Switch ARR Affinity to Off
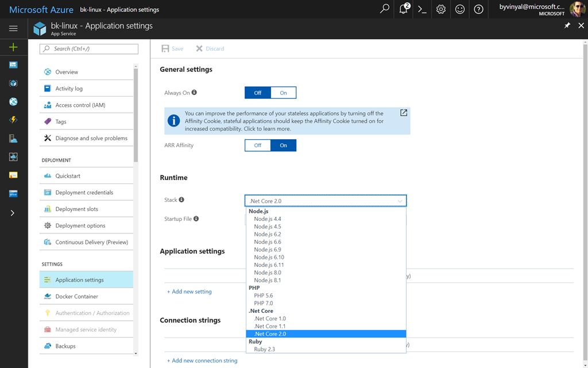Viewport: 588px width, 368px height. pos(258,145)
